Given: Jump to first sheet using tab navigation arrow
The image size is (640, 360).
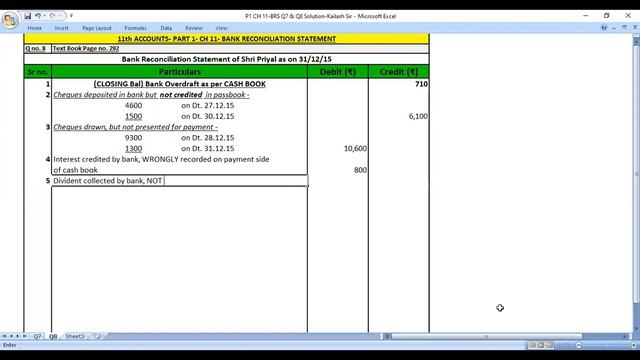Looking at the screenshot, I should 4,336.
